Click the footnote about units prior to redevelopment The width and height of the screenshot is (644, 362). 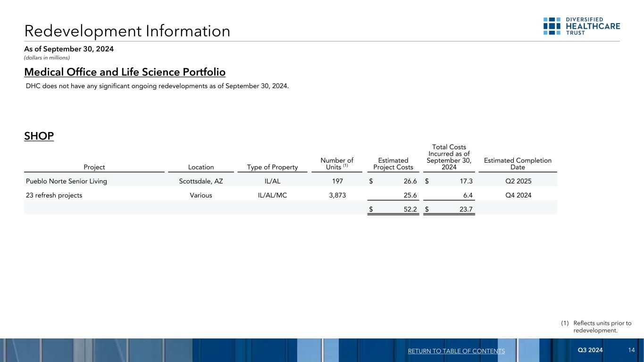tap(596, 327)
